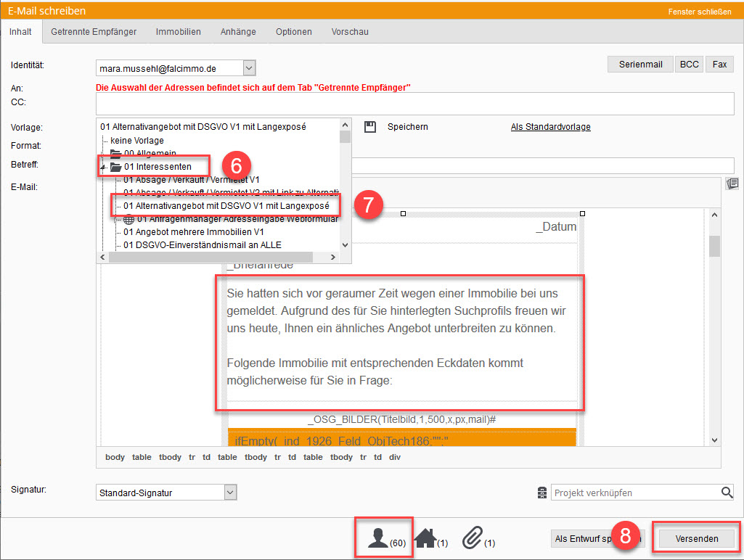This screenshot has width=744, height=560.
Task: Click the house icon for linked properties
Action: point(425,538)
